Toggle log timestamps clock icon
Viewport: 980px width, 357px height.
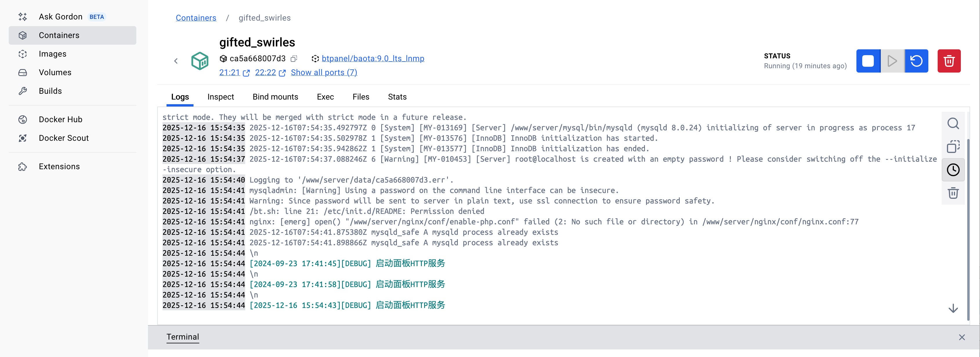(953, 170)
